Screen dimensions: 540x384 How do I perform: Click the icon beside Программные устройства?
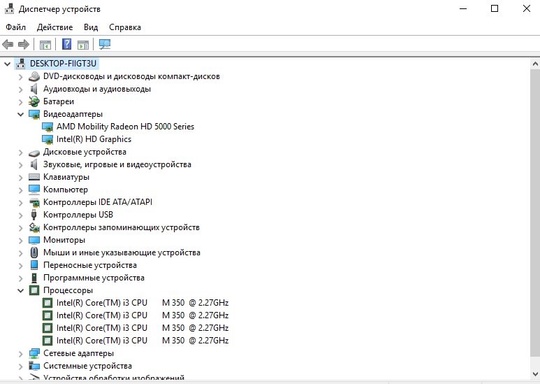[34, 278]
